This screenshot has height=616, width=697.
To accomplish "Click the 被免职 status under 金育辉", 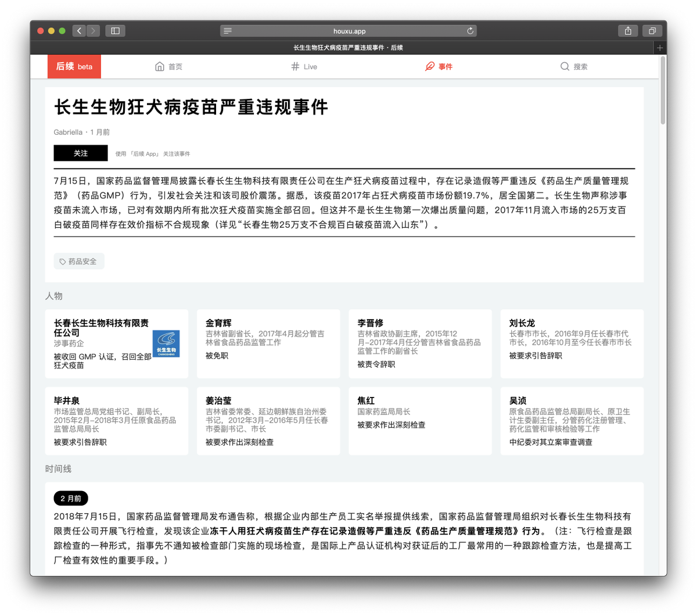I will click(217, 356).
